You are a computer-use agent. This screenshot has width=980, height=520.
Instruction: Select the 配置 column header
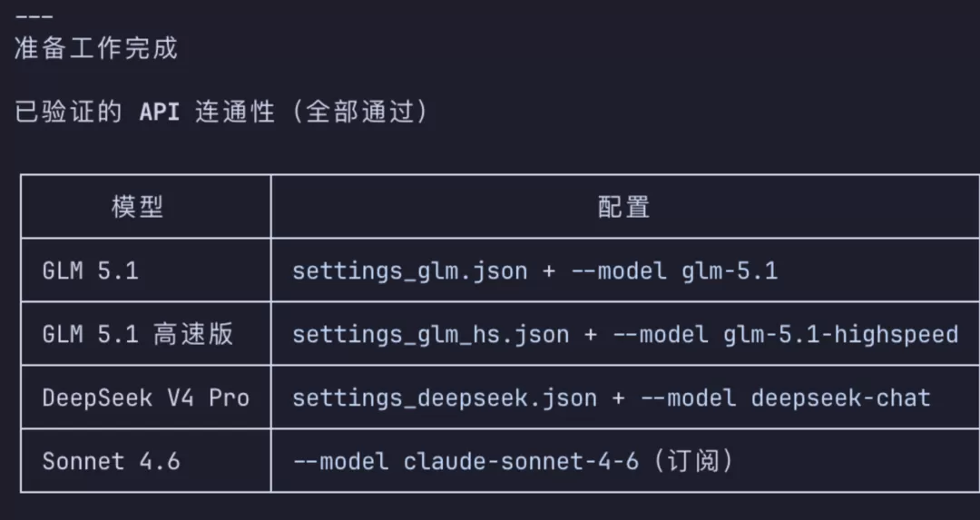623,207
